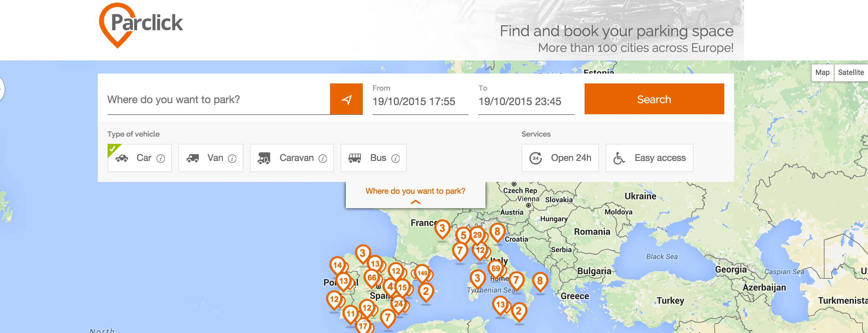The height and width of the screenshot is (333, 868).
Task: Open the To date and time picker
Action: pyautogui.click(x=526, y=101)
